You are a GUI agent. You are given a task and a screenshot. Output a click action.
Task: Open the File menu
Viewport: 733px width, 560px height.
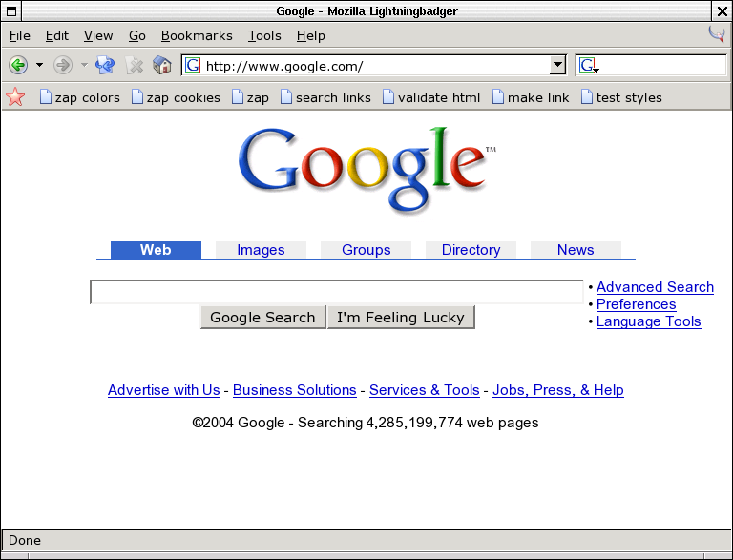click(20, 35)
